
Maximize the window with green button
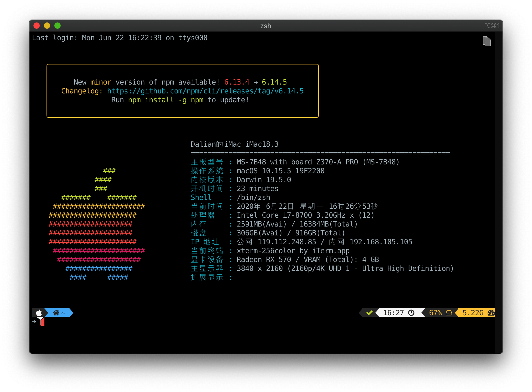(x=57, y=26)
